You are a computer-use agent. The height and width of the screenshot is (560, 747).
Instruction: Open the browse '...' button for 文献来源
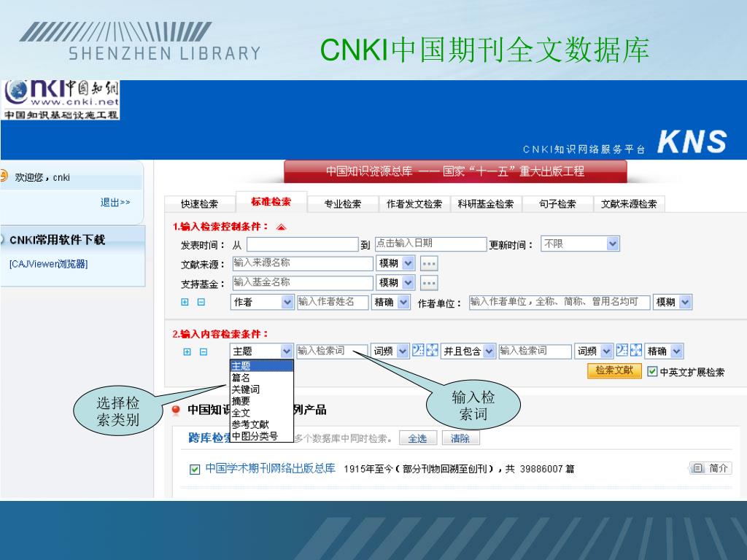(x=429, y=263)
